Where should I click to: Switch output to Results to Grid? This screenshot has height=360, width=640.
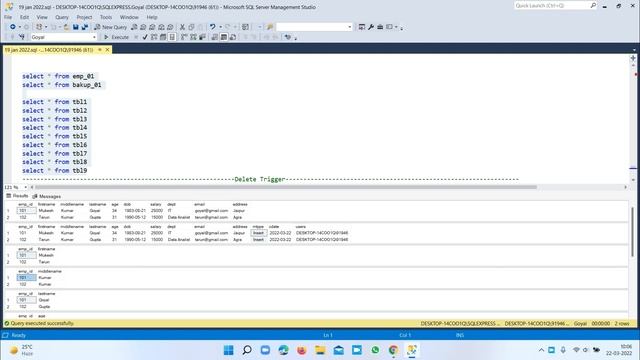[x=224, y=37]
